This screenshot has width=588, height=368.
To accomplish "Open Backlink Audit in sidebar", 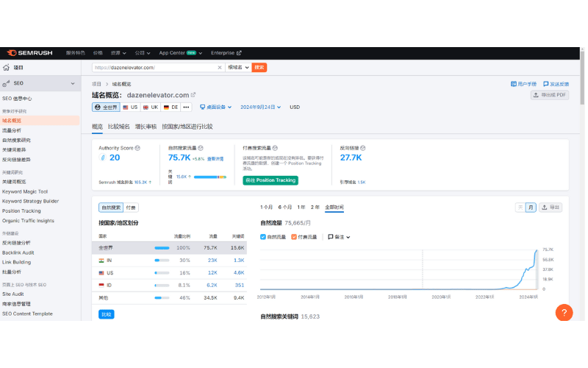I will click(18, 252).
